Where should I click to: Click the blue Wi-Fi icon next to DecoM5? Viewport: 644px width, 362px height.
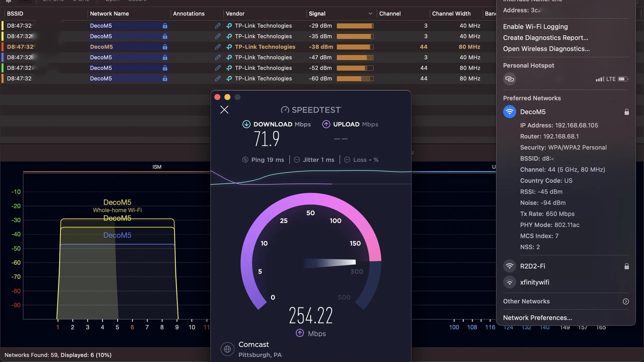(509, 112)
